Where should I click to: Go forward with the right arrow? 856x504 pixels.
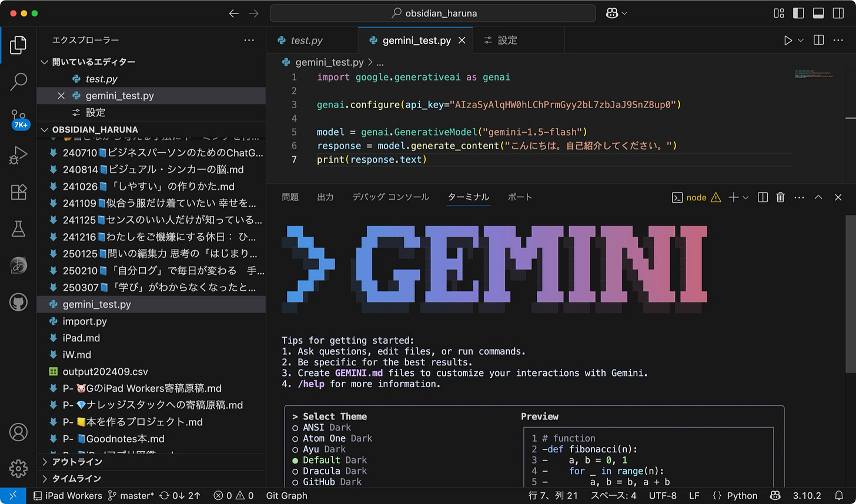[x=253, y=13]
